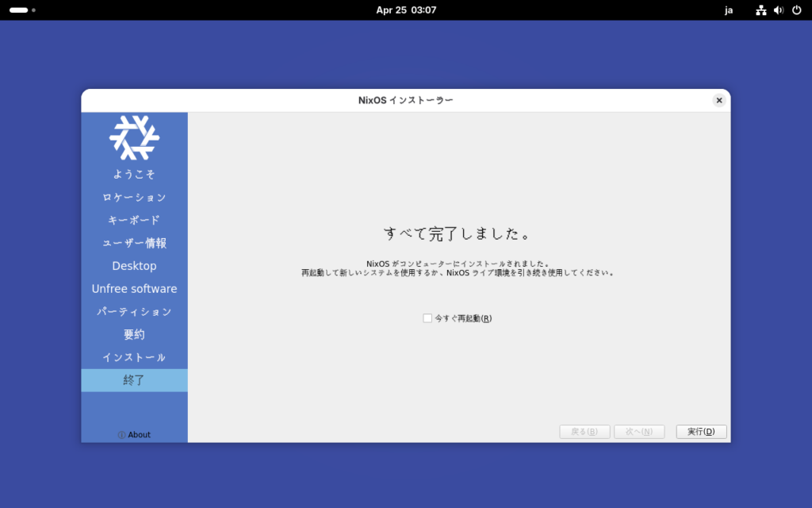Select the Unfree software step
The width and height of the screenshot is (812, 508).
coord(134,289)
